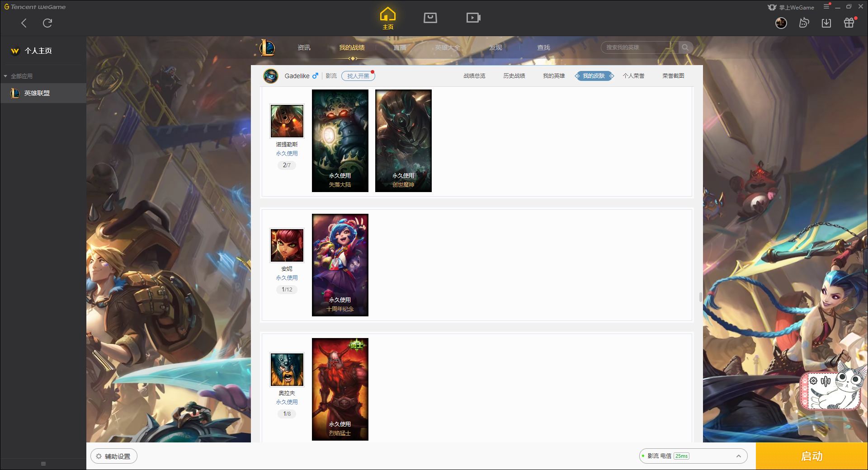
Task: Open the store icon in top bar
Action: point(430,18)
